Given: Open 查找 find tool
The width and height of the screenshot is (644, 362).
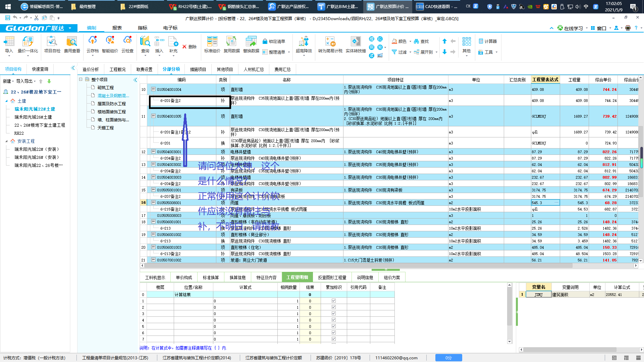Looking at the screenshot, I should pos(421,41).
